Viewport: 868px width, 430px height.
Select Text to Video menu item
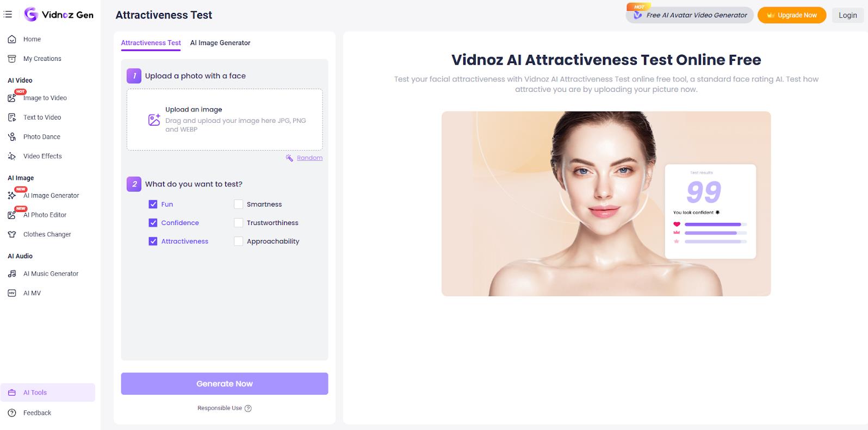(x=42, y=117)
